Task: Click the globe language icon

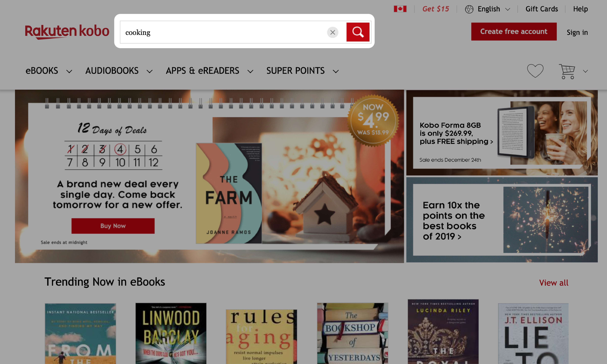Action: coord(469,9)
